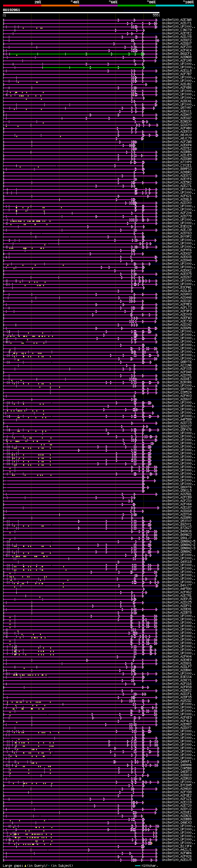This screenshot has height=868, width=197.
Task: Click hit label UniRef100_A7IVP9
Action: tap(177, 162)
